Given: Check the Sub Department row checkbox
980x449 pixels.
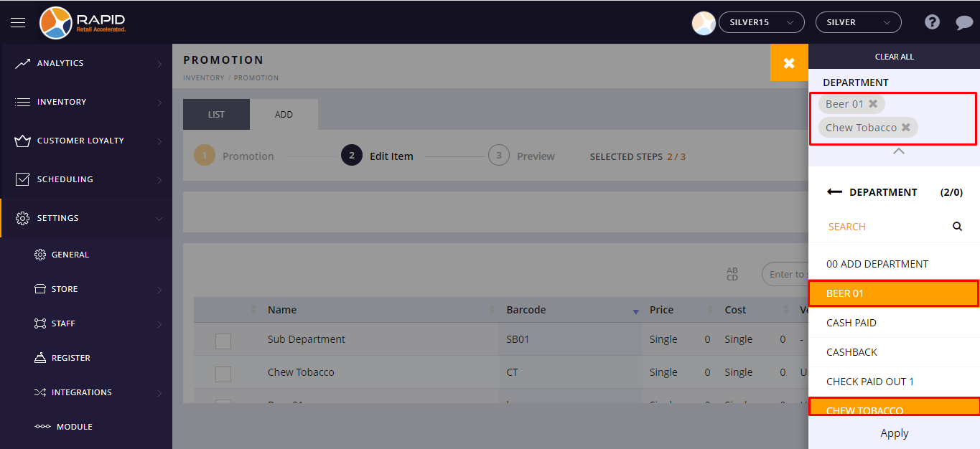Looking at the screenshot, I should (223, 341).
